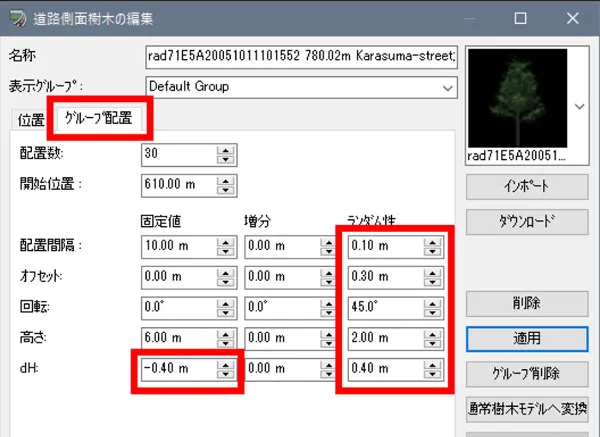600x437 pixels.
Task: Switch to the 位置 tab
Action: pos(31,121)
